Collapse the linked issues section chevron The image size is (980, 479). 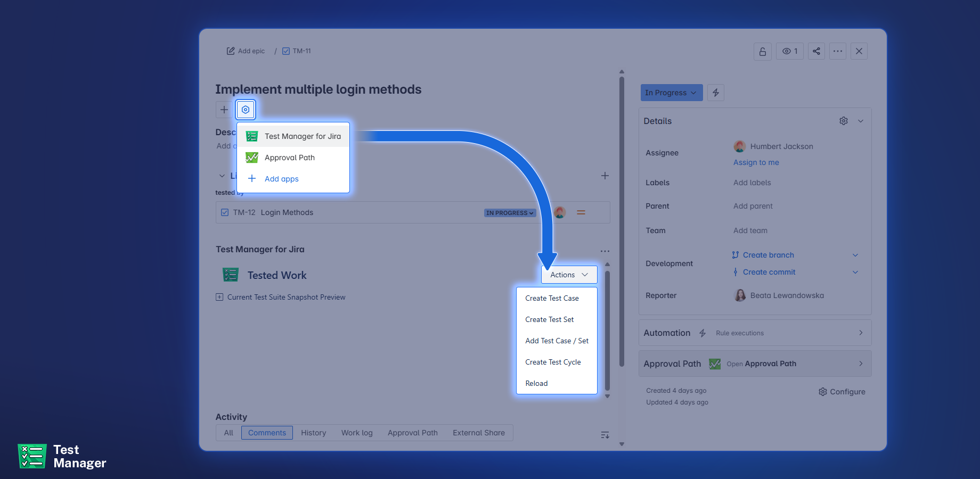pyautogui.click(x=222, y=176)
